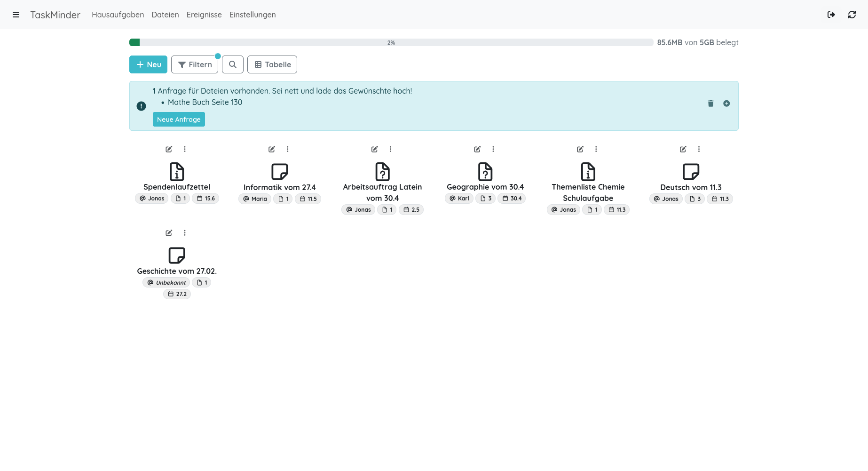868x471 pixels.
Task: Click the refresh sync icon
Action: pyautogui.click(x=852, y=15)
